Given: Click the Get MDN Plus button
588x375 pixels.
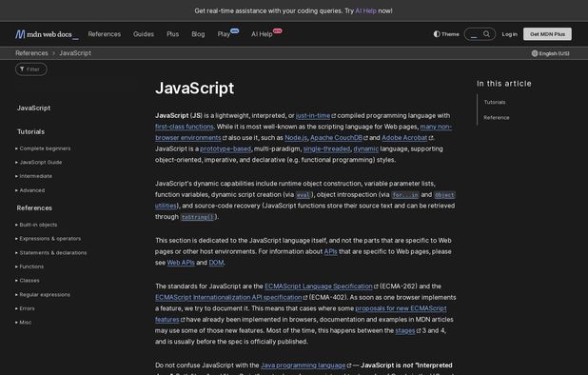Looking at the screenshot, I should tap(547, 34).
